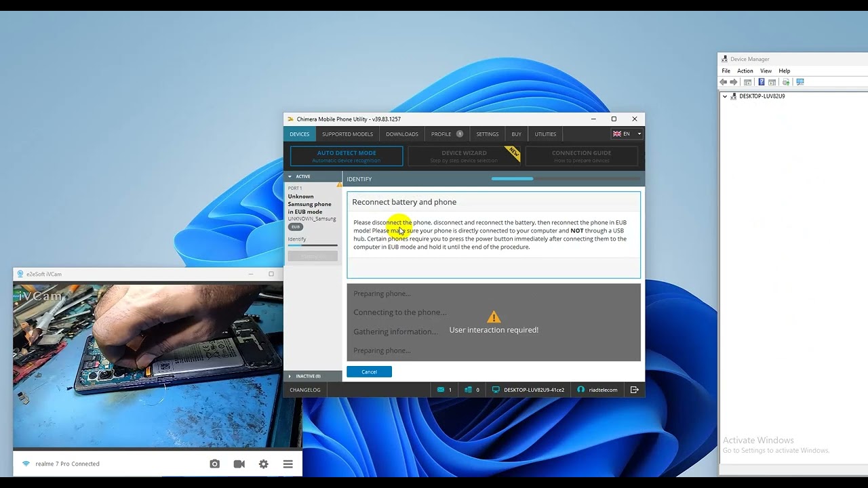The width and height of the screenshot is (868, 488).
Task: Minimize the iVCam window
Action: coord(250,274)
